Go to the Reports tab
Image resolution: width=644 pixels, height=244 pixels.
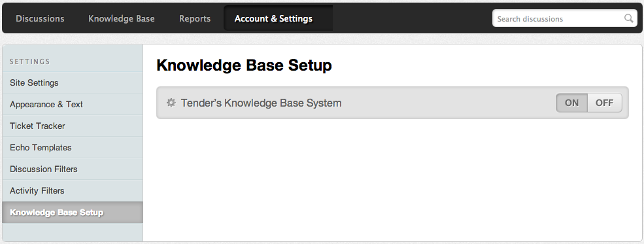[x=195, y=18]
